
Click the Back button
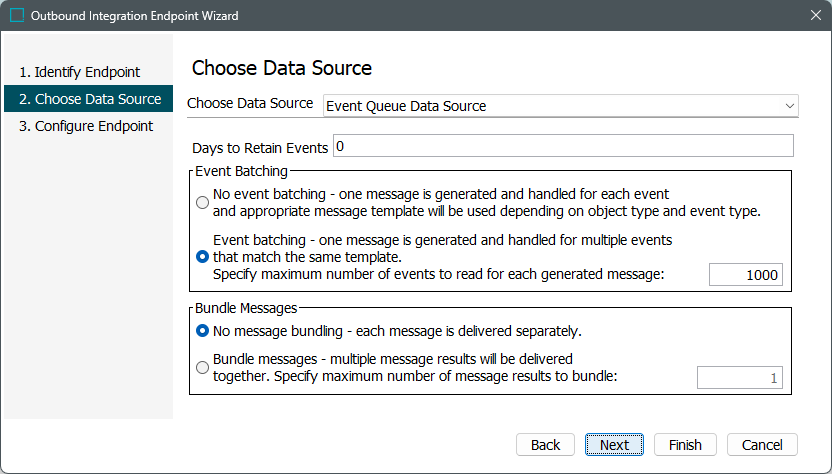pyautogui.click(x=545, y=445)
